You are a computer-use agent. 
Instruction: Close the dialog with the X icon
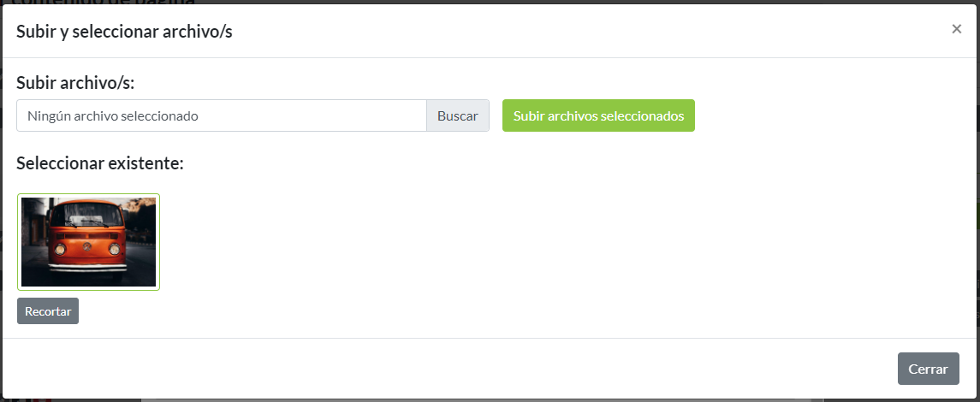956,29
